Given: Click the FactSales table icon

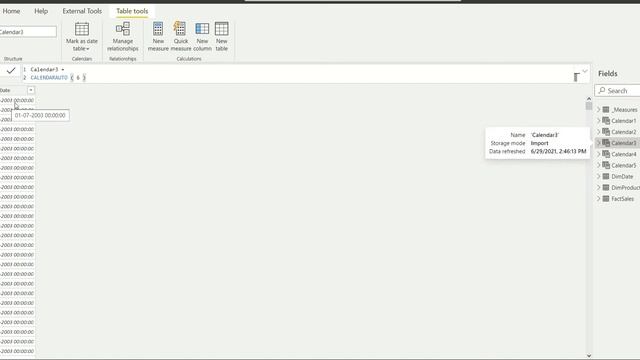Looking at the screenshot, I should [x=606, y=198].
